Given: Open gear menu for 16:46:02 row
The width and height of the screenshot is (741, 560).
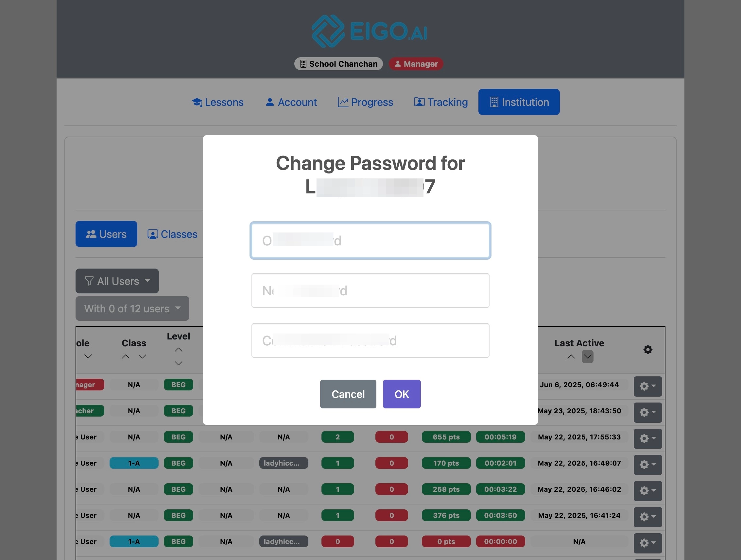Looking at the screenshot, I should point(648,491).
